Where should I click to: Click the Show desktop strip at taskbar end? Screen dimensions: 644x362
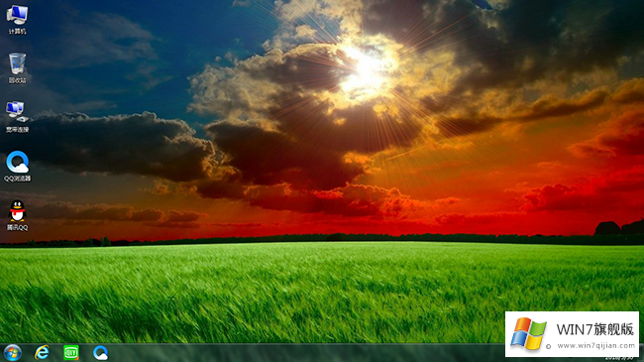tap(642, 353)
